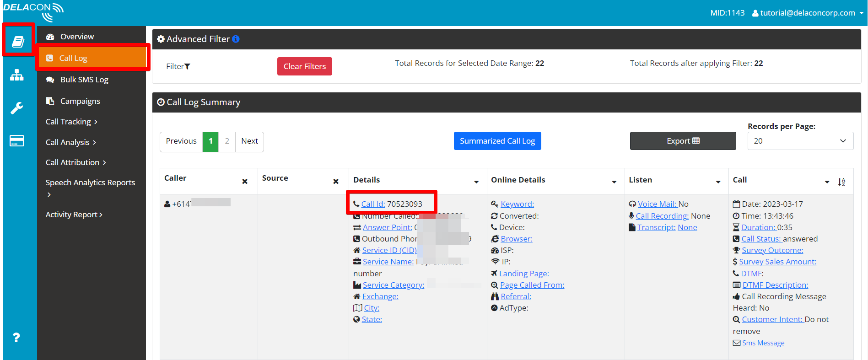The width and height of the screenshot is (868, 360).
Task: Click the Call Status link
Action: [761, 239]
